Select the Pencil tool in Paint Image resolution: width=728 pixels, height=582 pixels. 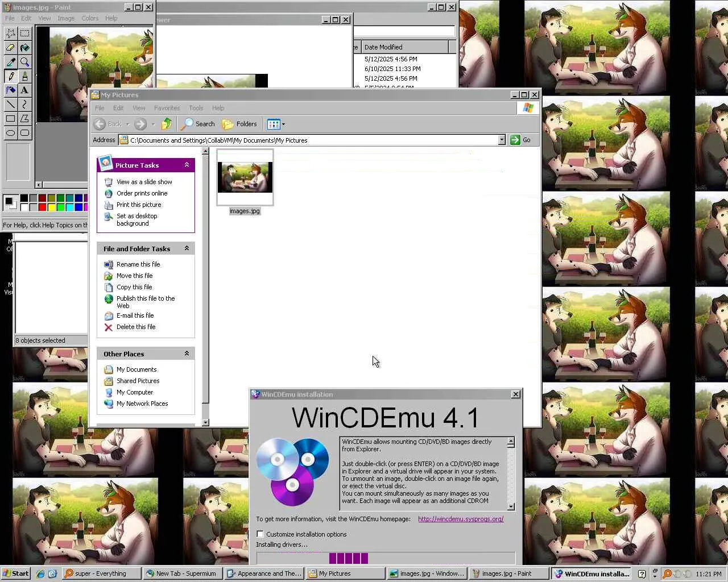[x=10, y=76]
